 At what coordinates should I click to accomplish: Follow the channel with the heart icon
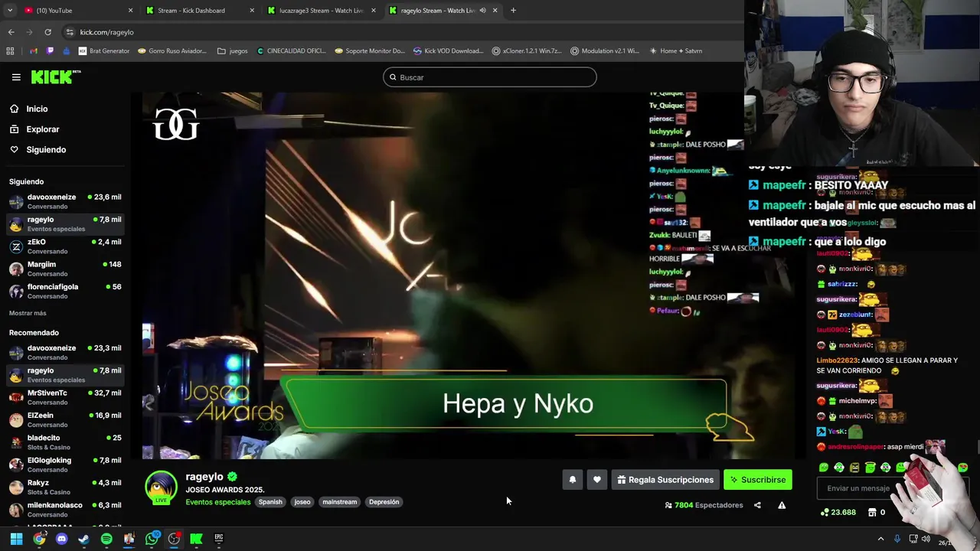click(597, 480)
